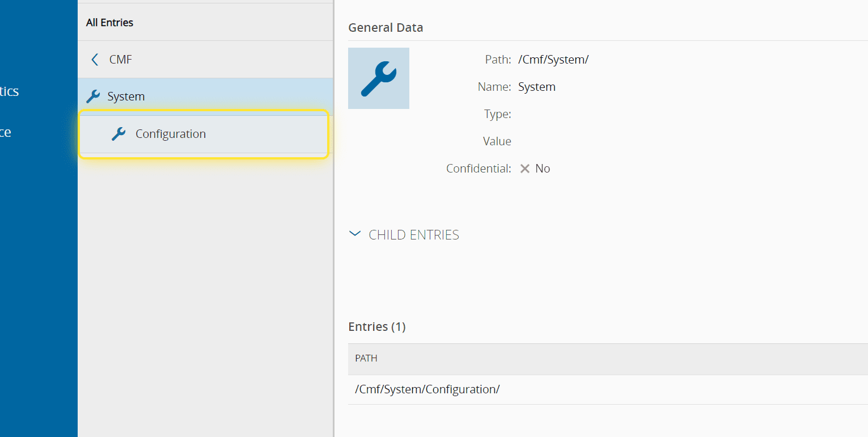Screen dimensions: 868x437
Task: Click the back chevron beside CMF
Action: 95,60
